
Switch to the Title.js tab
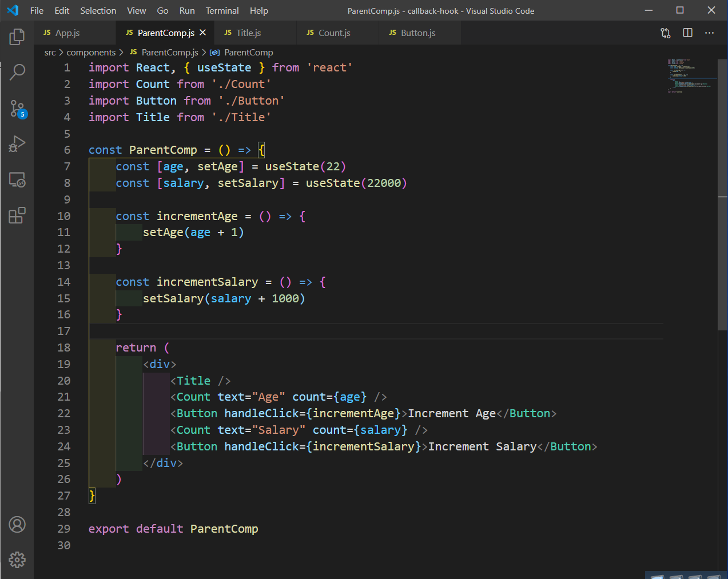point(256,33)
